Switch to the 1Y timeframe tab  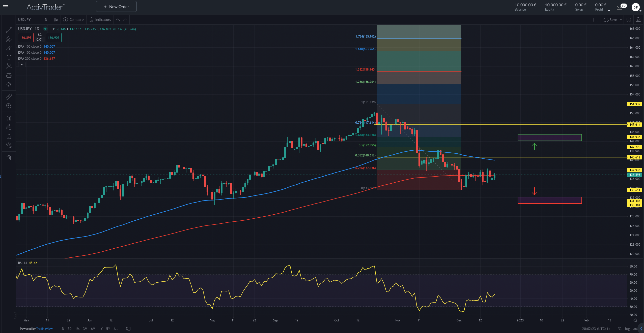point(100,329)
